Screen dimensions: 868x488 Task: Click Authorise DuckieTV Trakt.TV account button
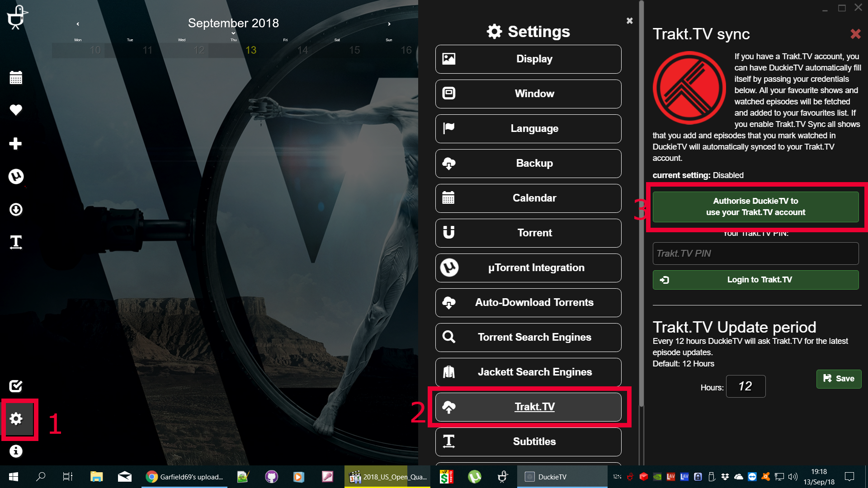[x=755, y=206]
